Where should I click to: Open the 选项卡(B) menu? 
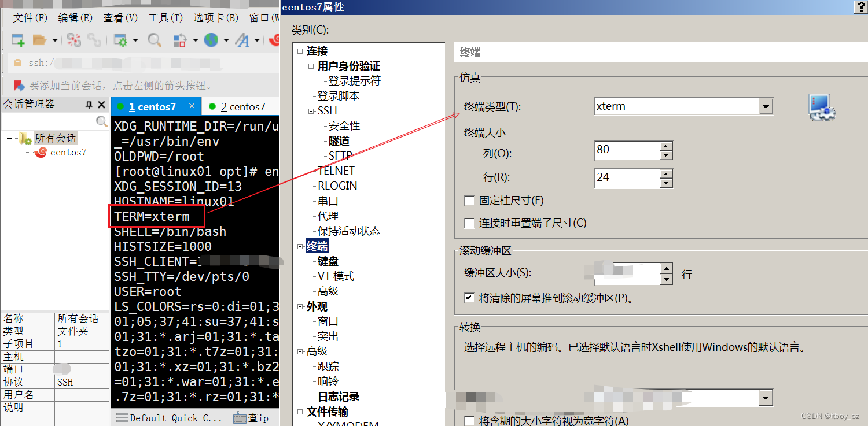[x=216, y=18]
